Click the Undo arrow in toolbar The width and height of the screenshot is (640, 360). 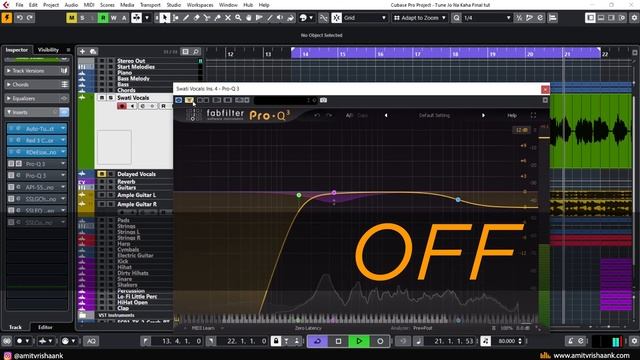[x=19, y=18]
